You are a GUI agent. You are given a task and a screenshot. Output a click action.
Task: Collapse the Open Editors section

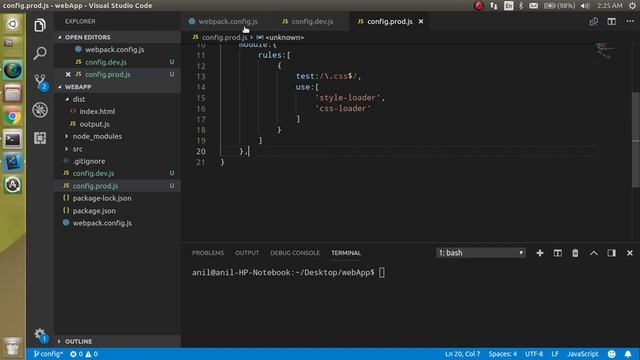[x=118, y=37]
